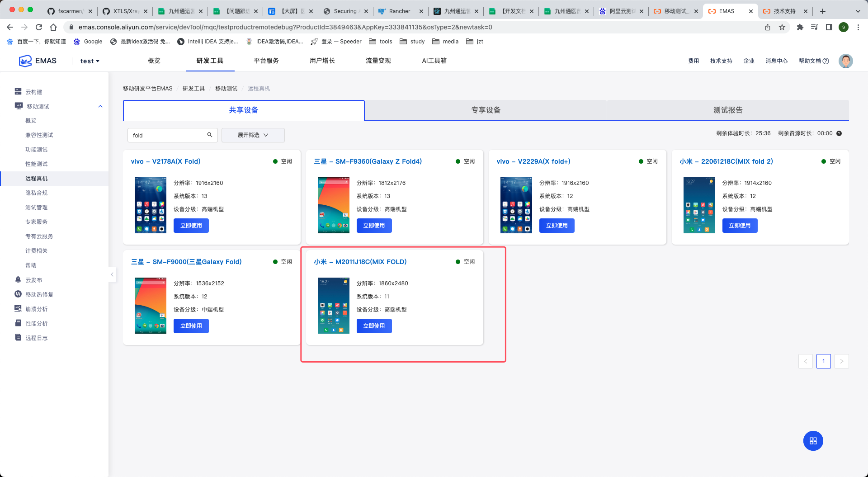Screen dimensions: 868x477
Task: Click the help question mark beside 剩余资源时长
Action: pos(839,133)
